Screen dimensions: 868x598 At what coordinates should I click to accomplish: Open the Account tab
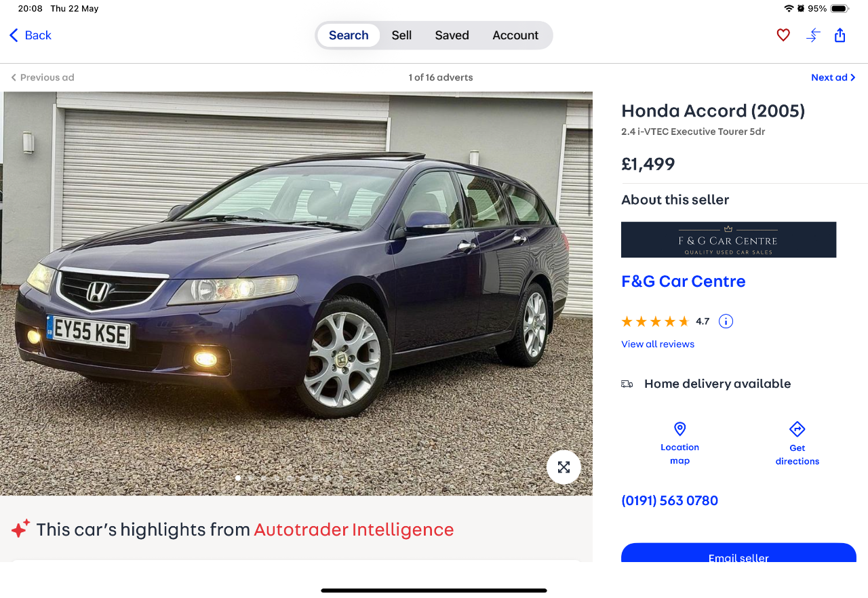pyautogui.click(x=515, y=35)
